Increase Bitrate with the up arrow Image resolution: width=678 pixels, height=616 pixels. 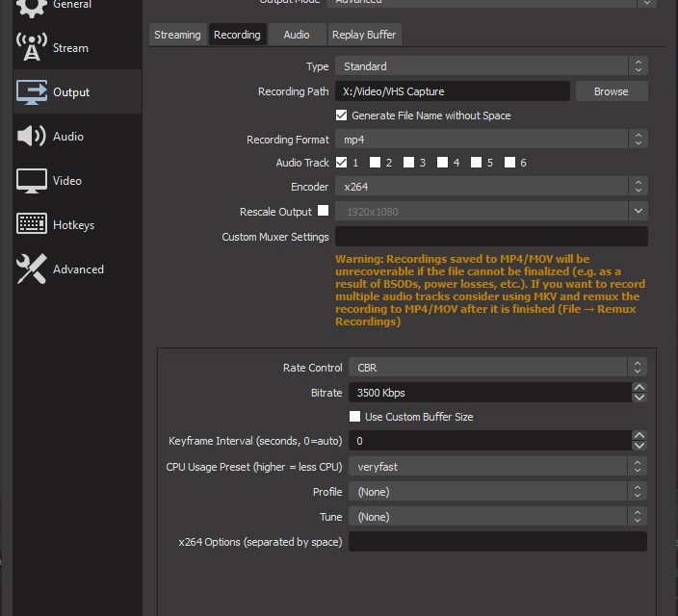(x=639, y=388)
